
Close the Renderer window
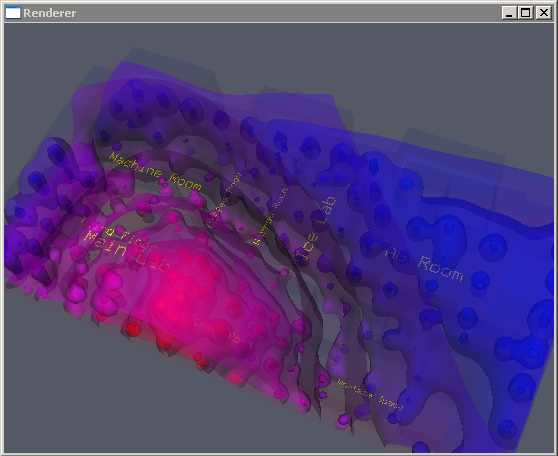click(544, 13)
